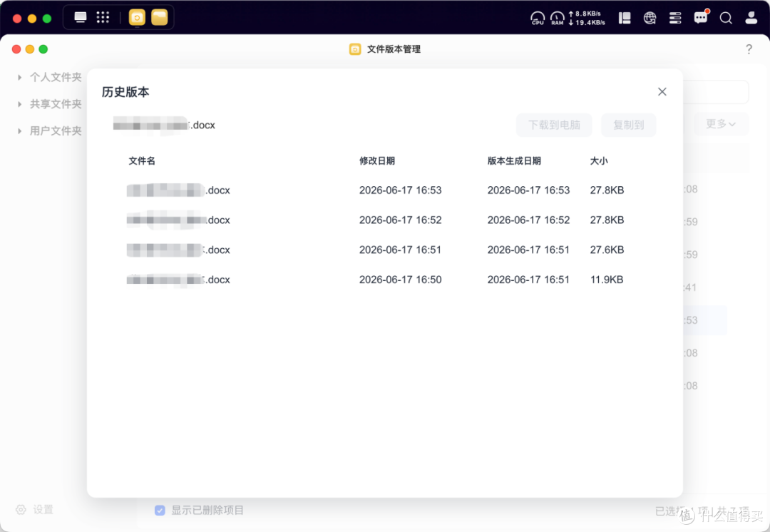The height and width of the screenshot is (532, 770).
Task: Open the settings gear icon
Action: [x=21, y=509]
